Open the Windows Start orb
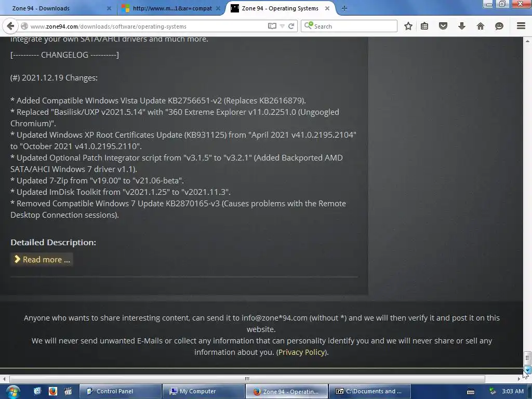Viewport: 532px width, 399px height. (12, 392)
